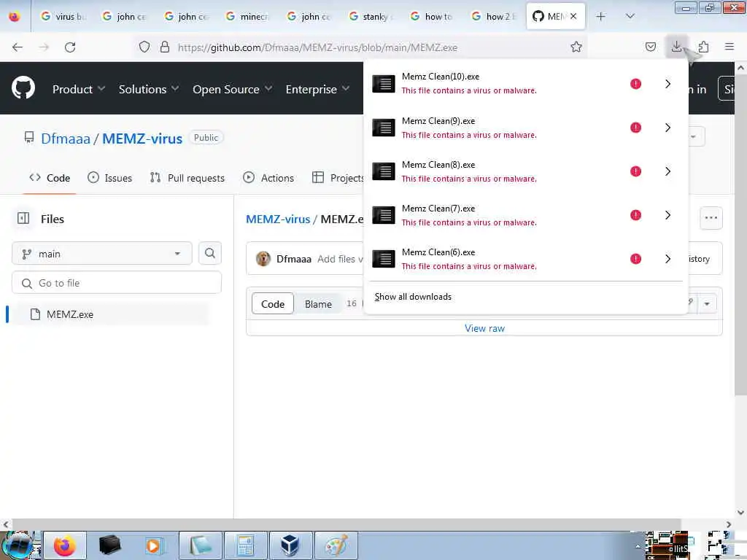The image size is (747, 560).
Task: Open the more file actions ellipsis button
Action: click(x=711, y=218)
